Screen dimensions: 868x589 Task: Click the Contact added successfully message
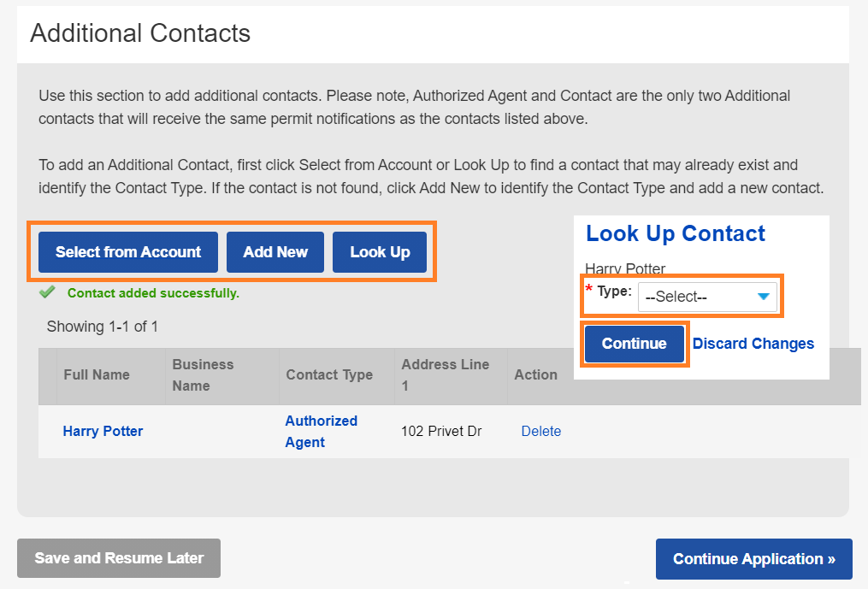153,293
